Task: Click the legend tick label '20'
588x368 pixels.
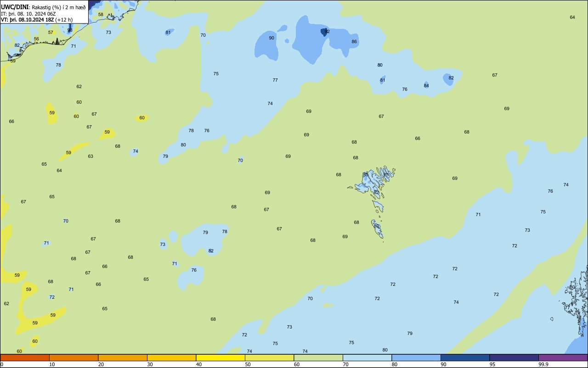Action: click(101, 364)
